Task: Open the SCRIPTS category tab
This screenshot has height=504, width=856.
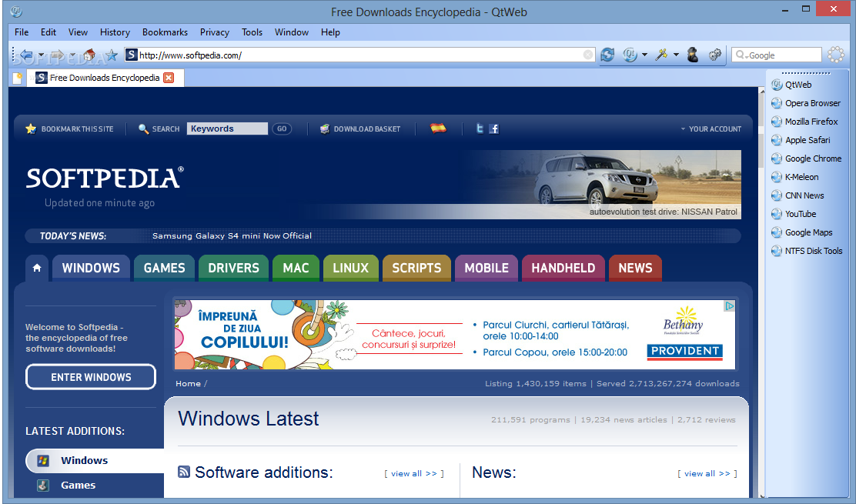Action: pos(416,268)
